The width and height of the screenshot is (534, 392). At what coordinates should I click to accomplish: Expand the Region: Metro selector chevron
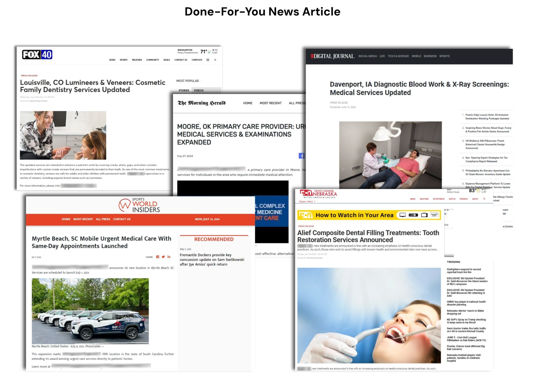(x=315, y=202)
